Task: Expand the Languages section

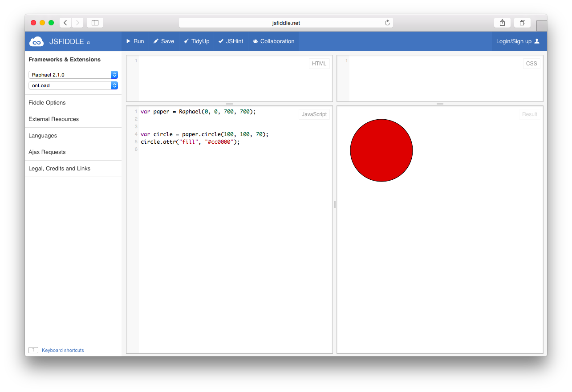Action: [73, 136]
